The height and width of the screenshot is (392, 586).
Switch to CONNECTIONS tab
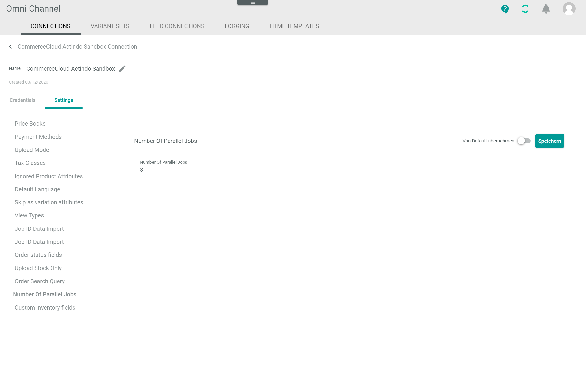(51, 26)
